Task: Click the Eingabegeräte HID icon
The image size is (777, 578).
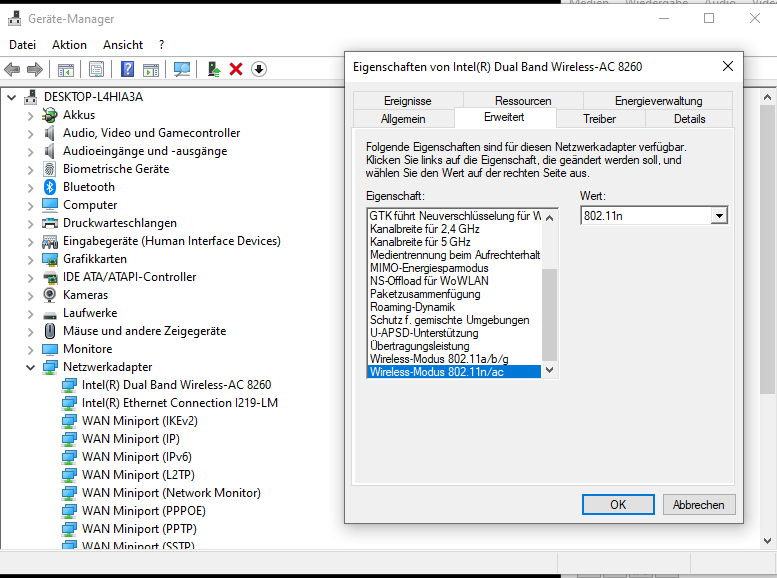Action: [50, 241]
